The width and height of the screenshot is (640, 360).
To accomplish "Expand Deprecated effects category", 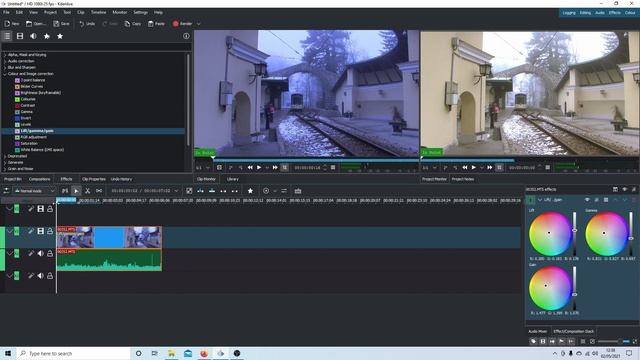I will pyautogui.click(x=5, y=156).
